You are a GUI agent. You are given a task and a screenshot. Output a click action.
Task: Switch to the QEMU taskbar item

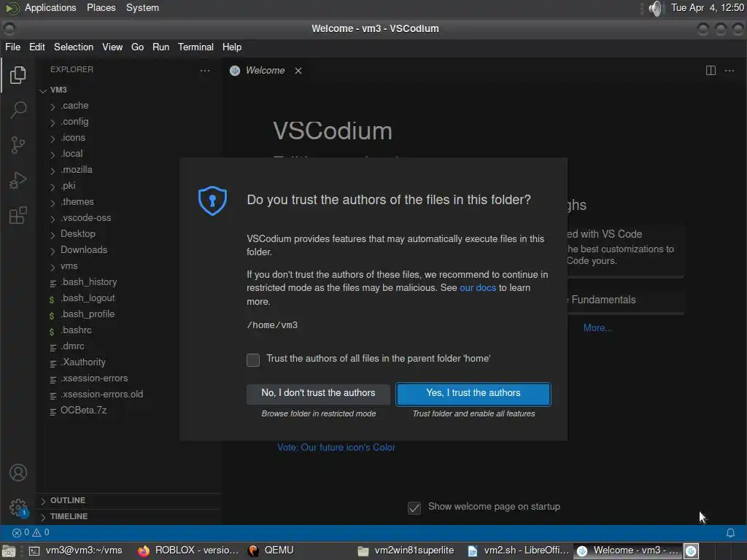pos(271,551)
